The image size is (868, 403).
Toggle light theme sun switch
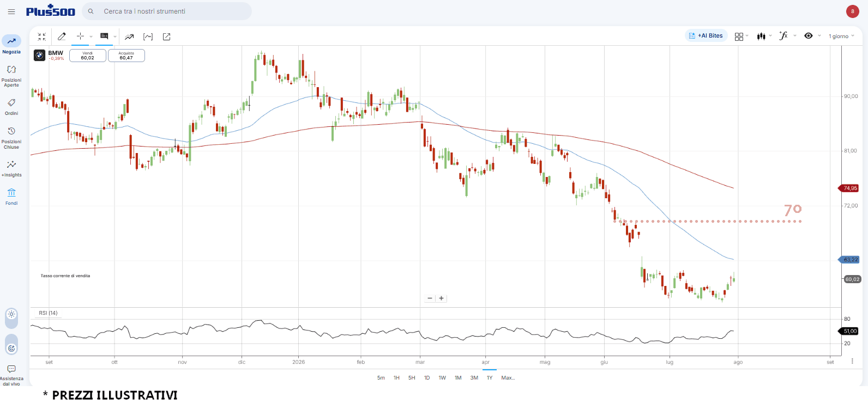point(11,314)
